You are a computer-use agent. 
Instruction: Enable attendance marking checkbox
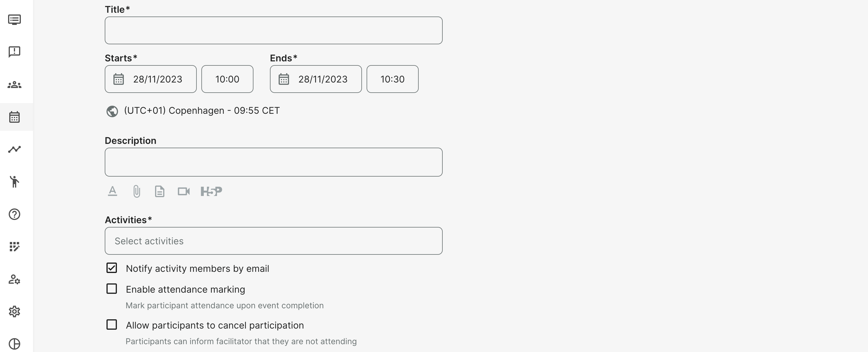(111, 289)
